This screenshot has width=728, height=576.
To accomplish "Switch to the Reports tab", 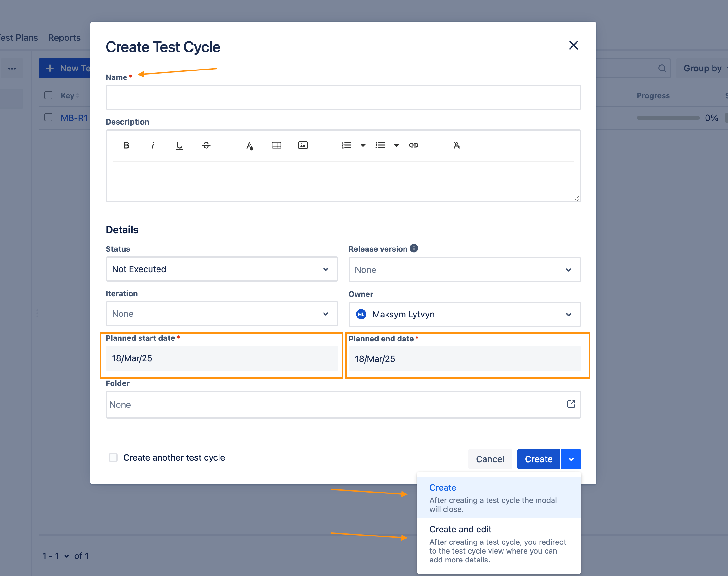I will (x=65, y=38).
